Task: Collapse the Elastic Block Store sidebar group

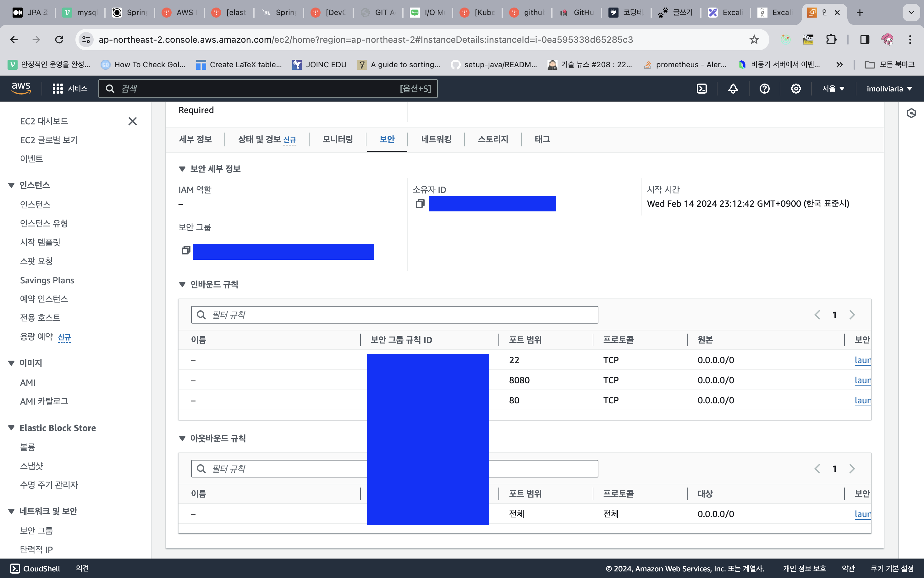Action: pos(12,428)
